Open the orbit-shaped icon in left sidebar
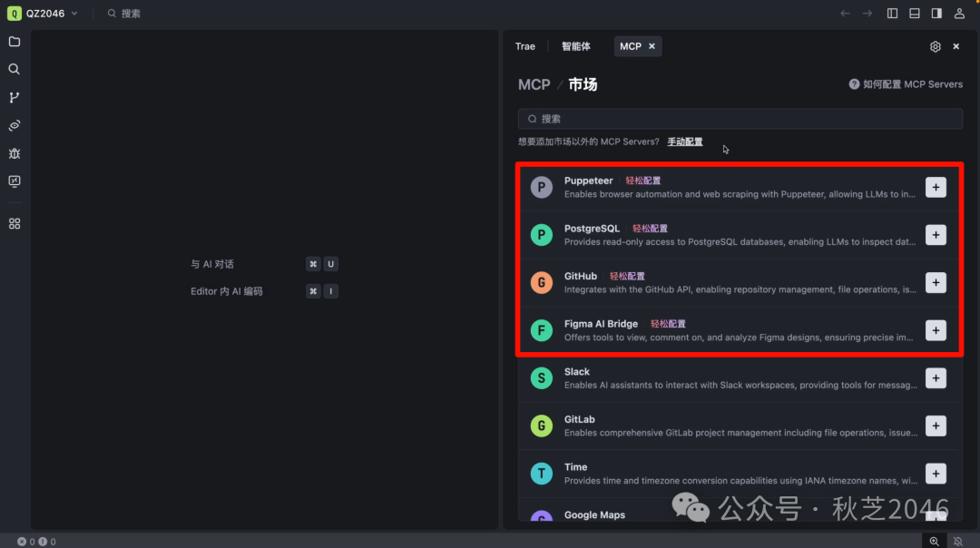This screenshot has width=980, height=548. 15,125
